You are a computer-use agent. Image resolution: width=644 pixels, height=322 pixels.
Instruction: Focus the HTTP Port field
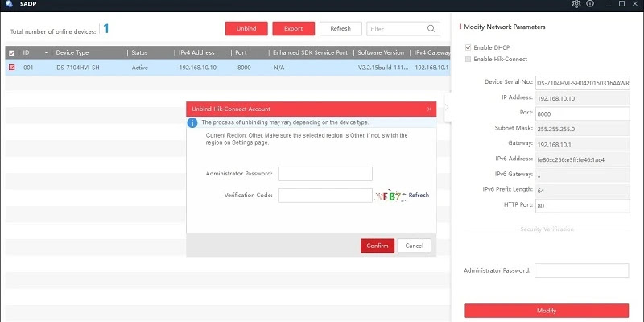[582, 206]
